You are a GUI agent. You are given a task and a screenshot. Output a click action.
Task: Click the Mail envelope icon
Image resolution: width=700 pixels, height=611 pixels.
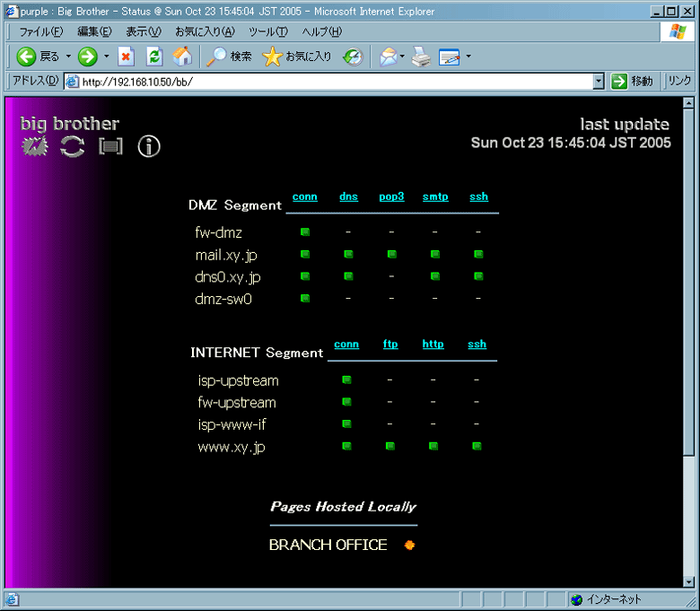tap(388, 57)
